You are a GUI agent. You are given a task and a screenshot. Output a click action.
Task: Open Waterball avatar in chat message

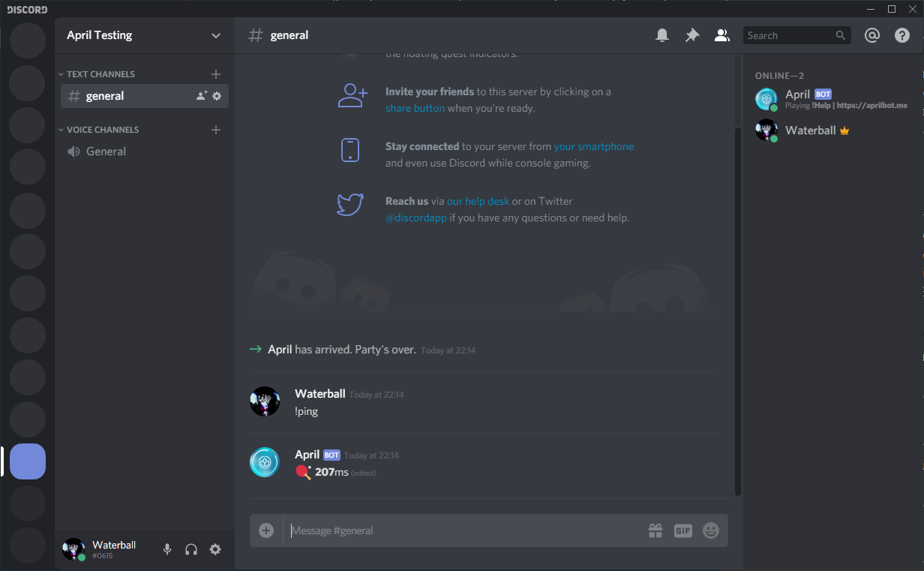pyautogui.click(x=265, y=402)
